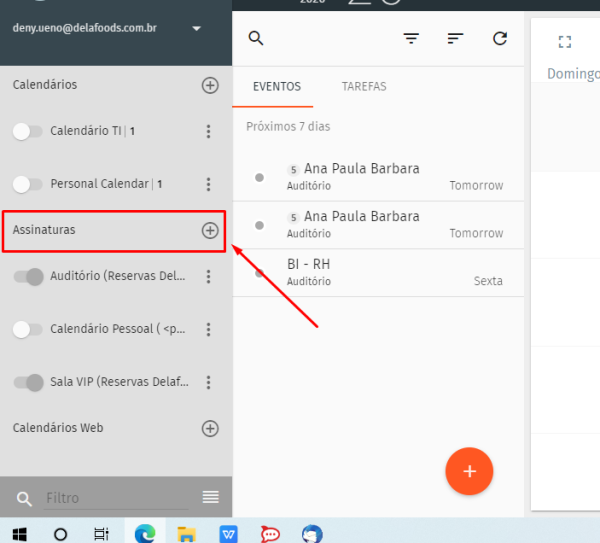
Task: Toggle the Personal Calendar switch
Action: [x=29, y=184]
